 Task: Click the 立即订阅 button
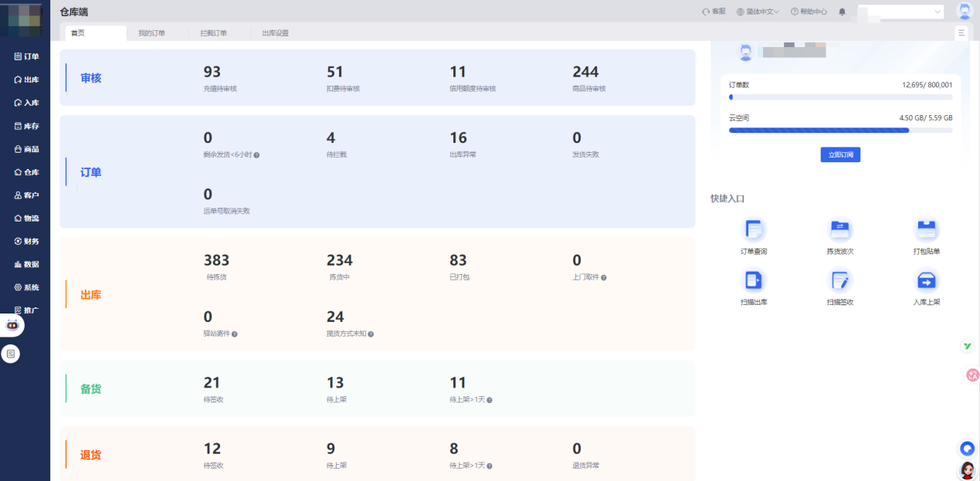click(x=840, y=154)
